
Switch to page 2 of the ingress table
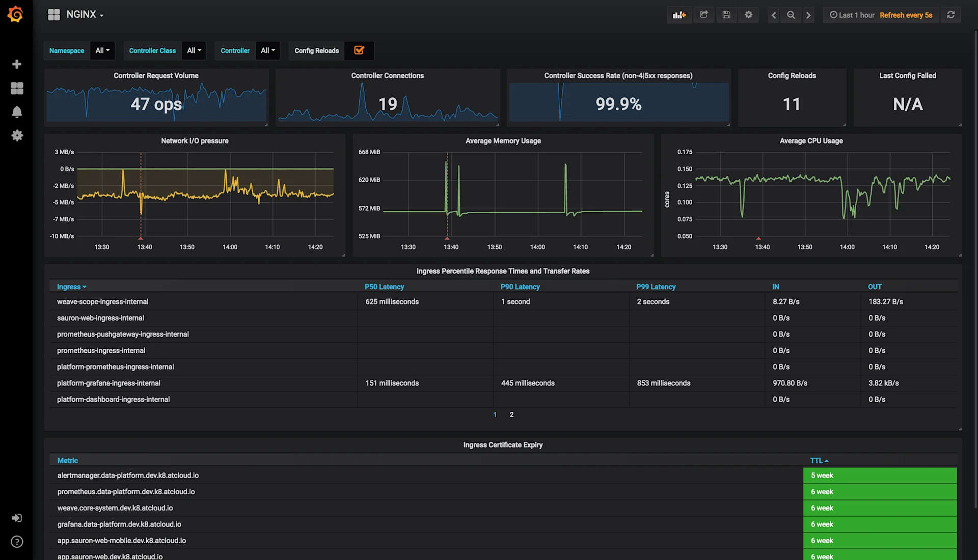pyautogui.click(x=511, y=414)
